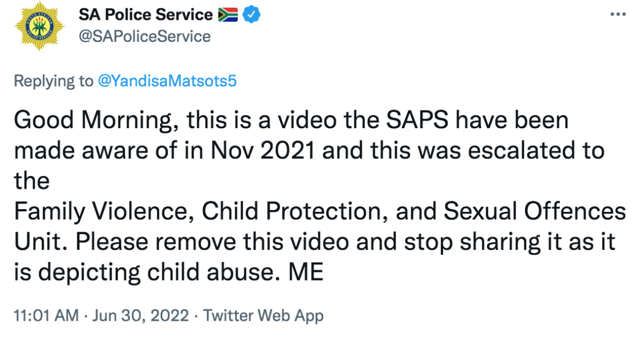This screenshot has width=644, height=339.
Task: Open the @YandisaMatsots5 mention link
Action: point(167,81)
